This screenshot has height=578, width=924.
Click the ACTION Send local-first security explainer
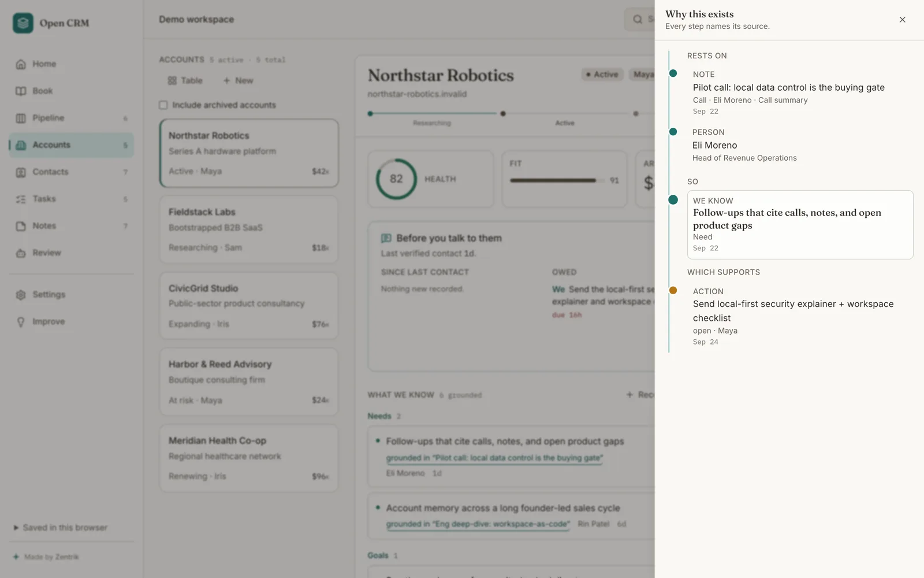pos(800,317)
